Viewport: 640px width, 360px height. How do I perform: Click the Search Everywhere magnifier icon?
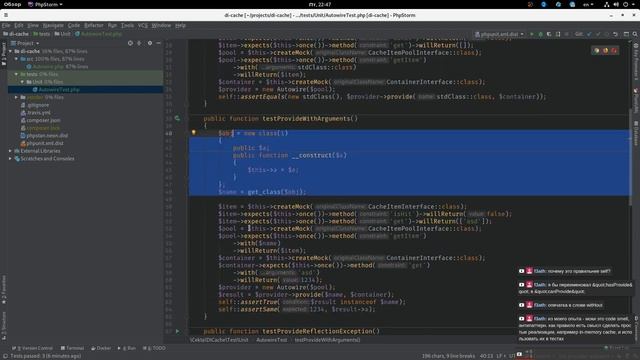635,34
